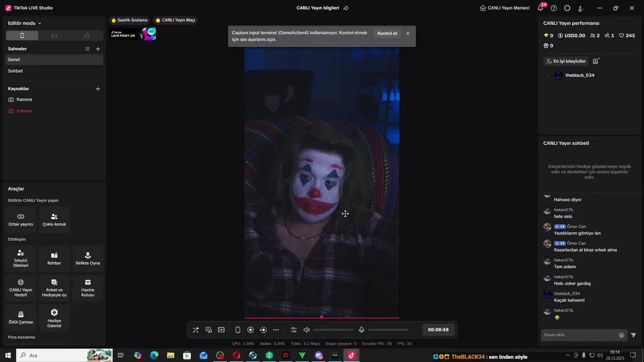Click the share arrow next to Yayın bilgileri
This screenshot has height=362, width=644.
tap(346, 8)
